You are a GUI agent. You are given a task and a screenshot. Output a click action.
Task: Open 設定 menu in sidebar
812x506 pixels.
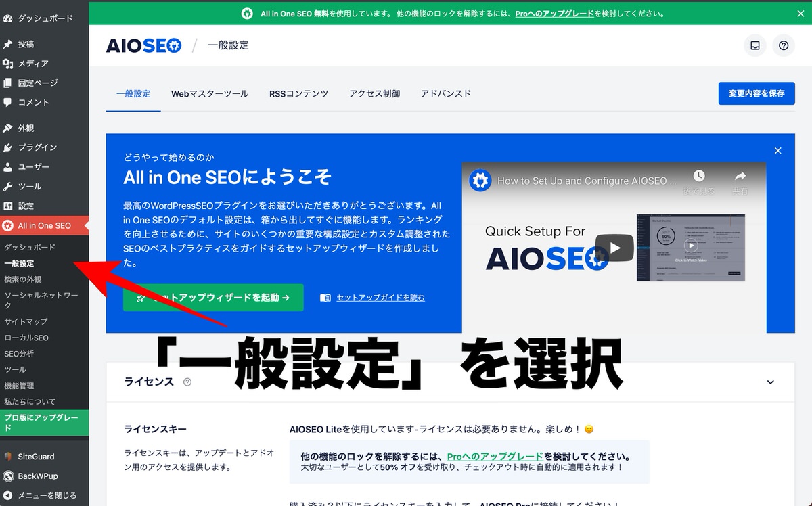click(45, 206)
